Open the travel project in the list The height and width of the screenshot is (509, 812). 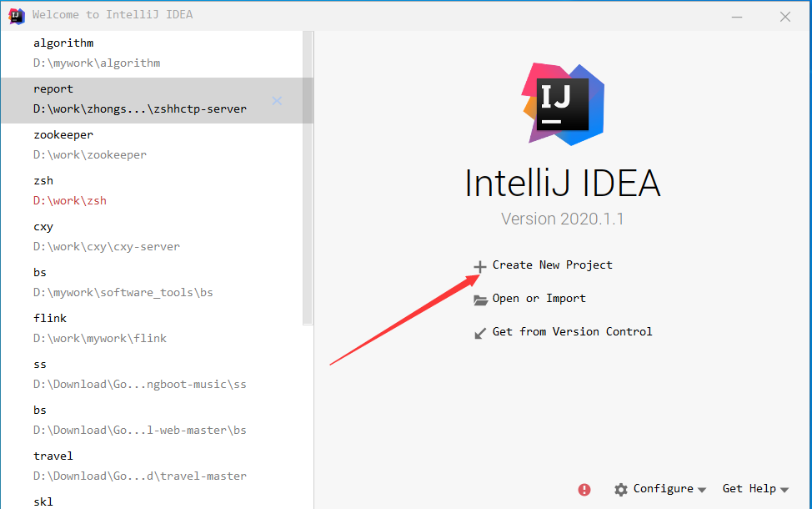(139, 466)
